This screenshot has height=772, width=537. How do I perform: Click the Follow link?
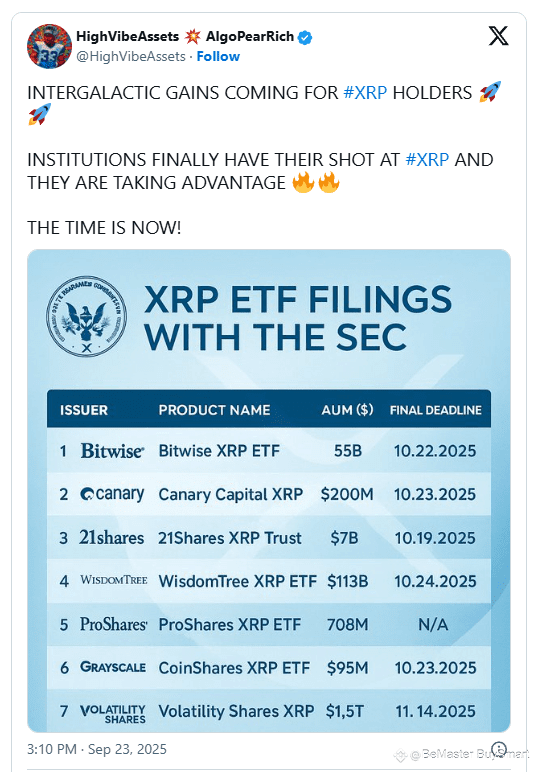click(218, 57)
